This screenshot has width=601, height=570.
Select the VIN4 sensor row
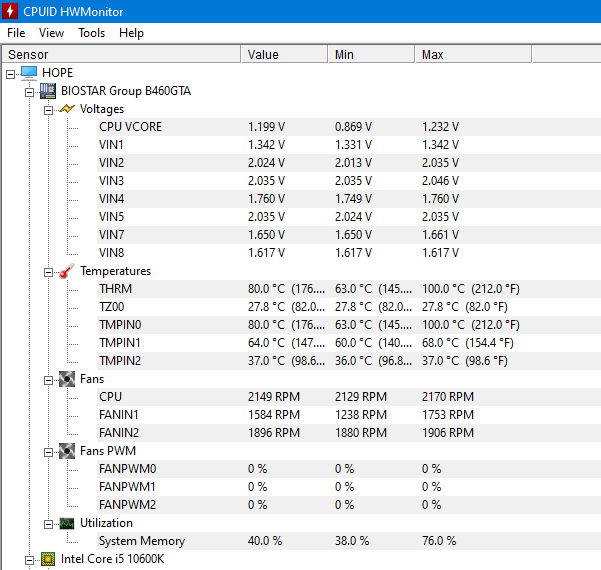(349, 199)
